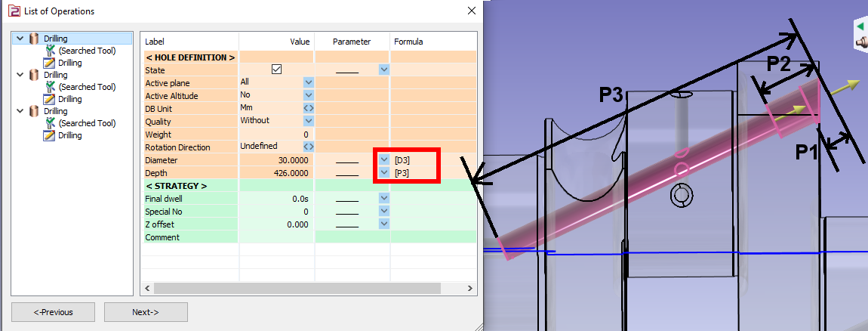Click the part icon at viewport edge
The height and width of the screenshot is (331, 868).
[860, 42]
